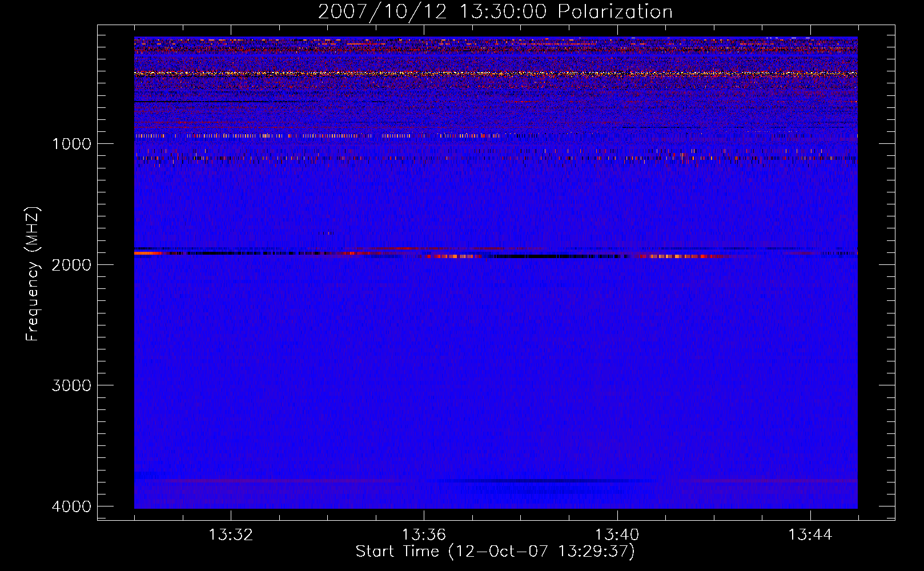
Task: Select the "4000" frequency tick label
Action: pos(71,506)
